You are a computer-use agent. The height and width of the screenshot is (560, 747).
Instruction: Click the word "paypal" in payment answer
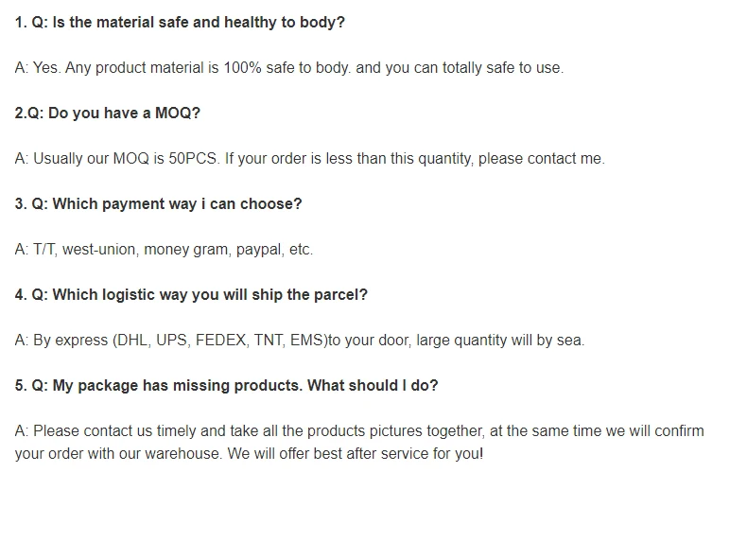[x=259, y=249]
